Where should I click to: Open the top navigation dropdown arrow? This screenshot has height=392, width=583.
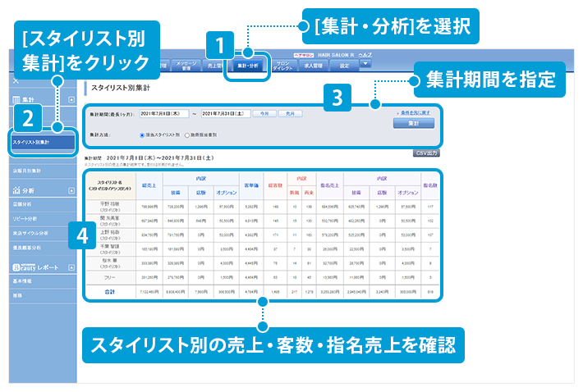(x=365, y=63)
